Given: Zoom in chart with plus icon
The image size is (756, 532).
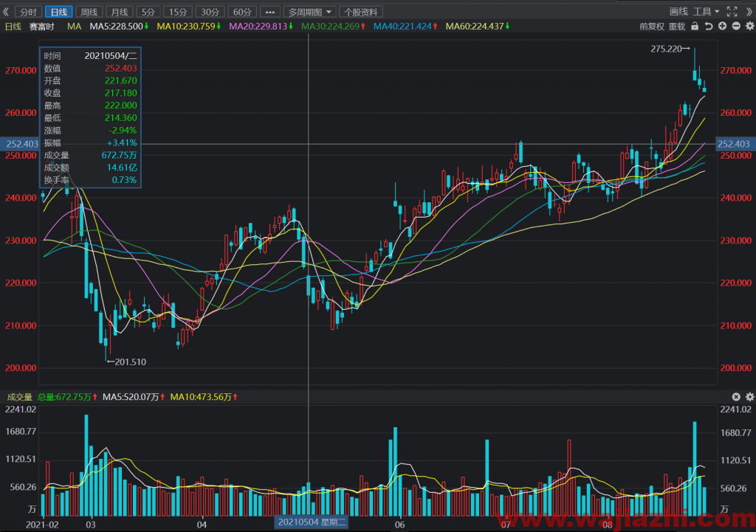Looking at the screenshot, I should 722,26.
